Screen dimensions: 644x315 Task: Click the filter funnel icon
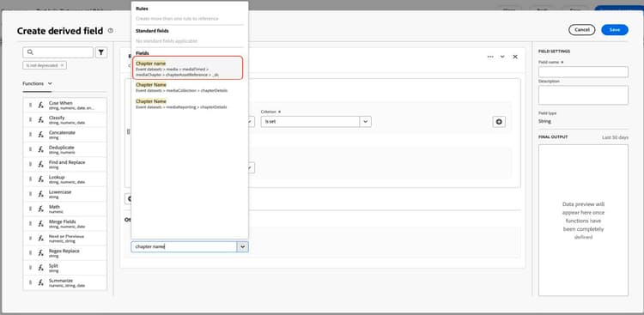[101, 52]
